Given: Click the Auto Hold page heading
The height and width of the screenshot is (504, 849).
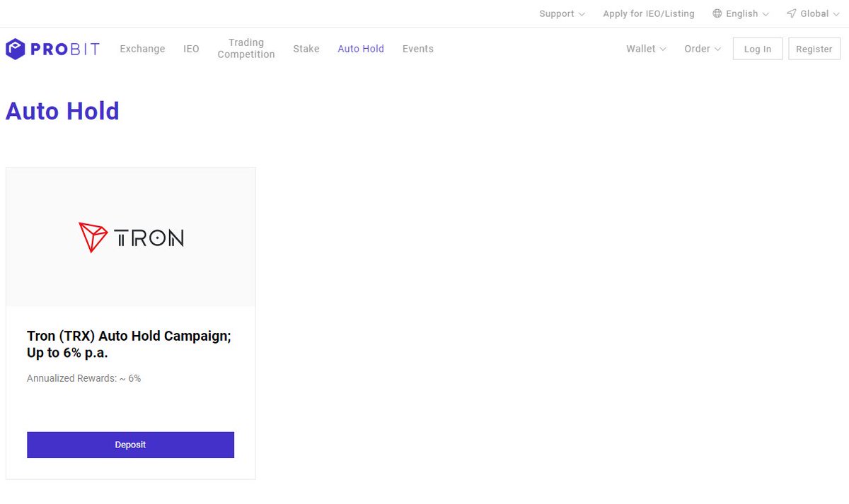Looking at the screenshot, I should pos(62,111).
